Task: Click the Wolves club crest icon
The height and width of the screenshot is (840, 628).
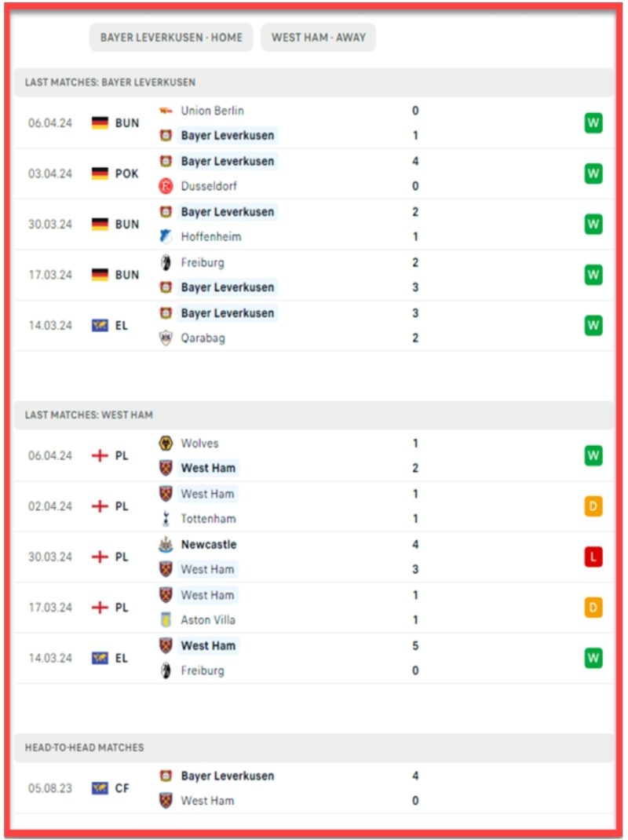Action: tap(166, 443)
